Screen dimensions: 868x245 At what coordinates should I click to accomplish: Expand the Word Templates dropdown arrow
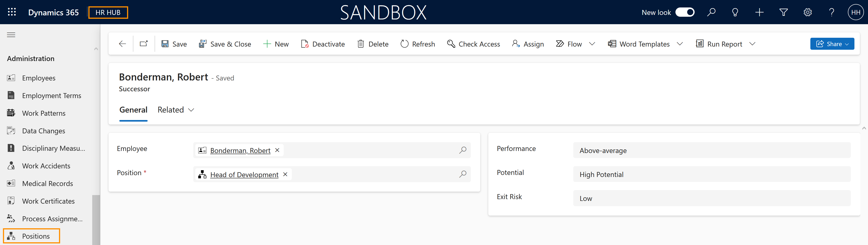pos(680,44)
